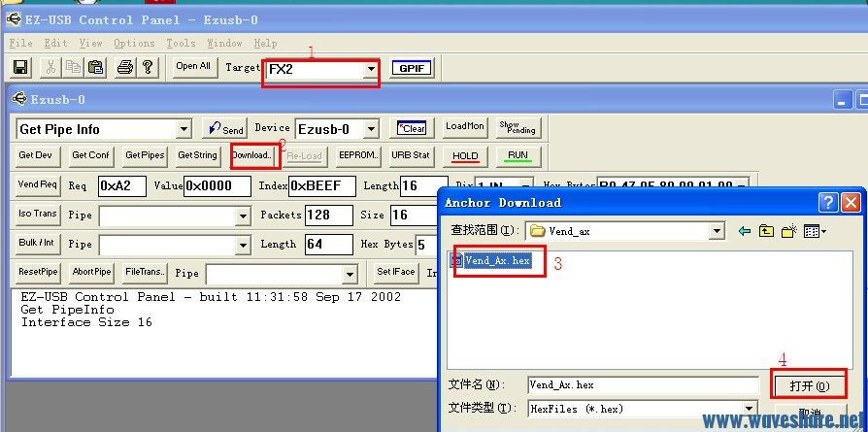Click the file name Vend_Ax.hex field
868x432 pixels.
tap(644, 385)
